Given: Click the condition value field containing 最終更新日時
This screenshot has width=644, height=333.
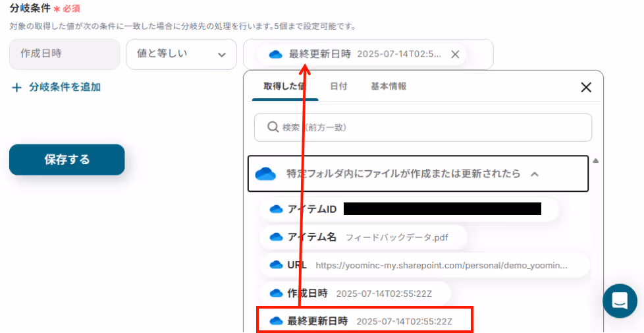Looking at the screenshot, I should pyautogui.click(x=368, y=54).
